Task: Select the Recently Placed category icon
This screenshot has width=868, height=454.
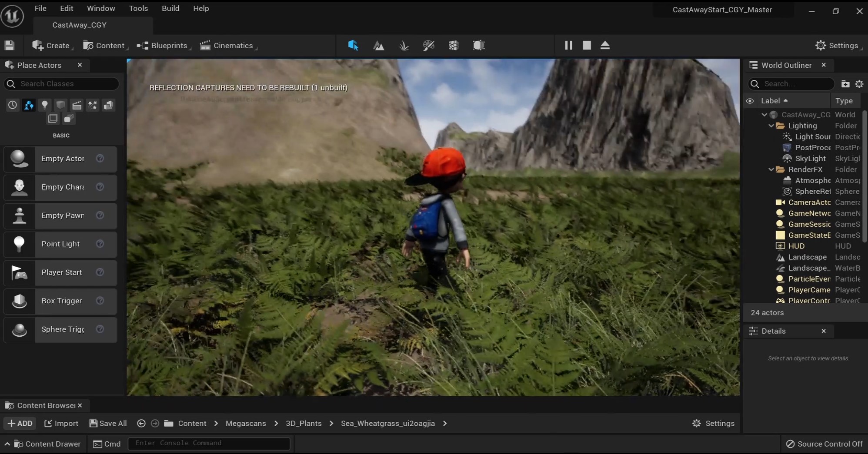Action: (13, 105)
